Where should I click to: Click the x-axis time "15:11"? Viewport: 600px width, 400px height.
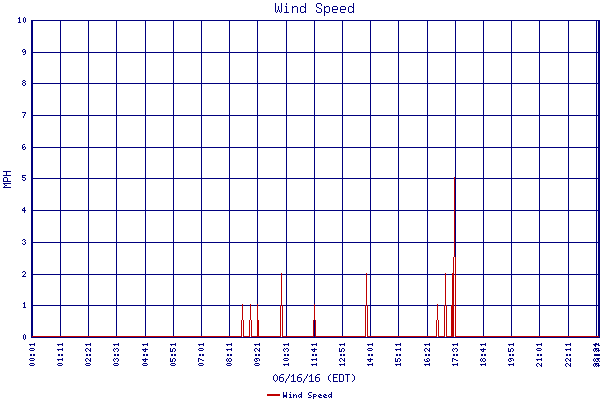tap(398, 354)
